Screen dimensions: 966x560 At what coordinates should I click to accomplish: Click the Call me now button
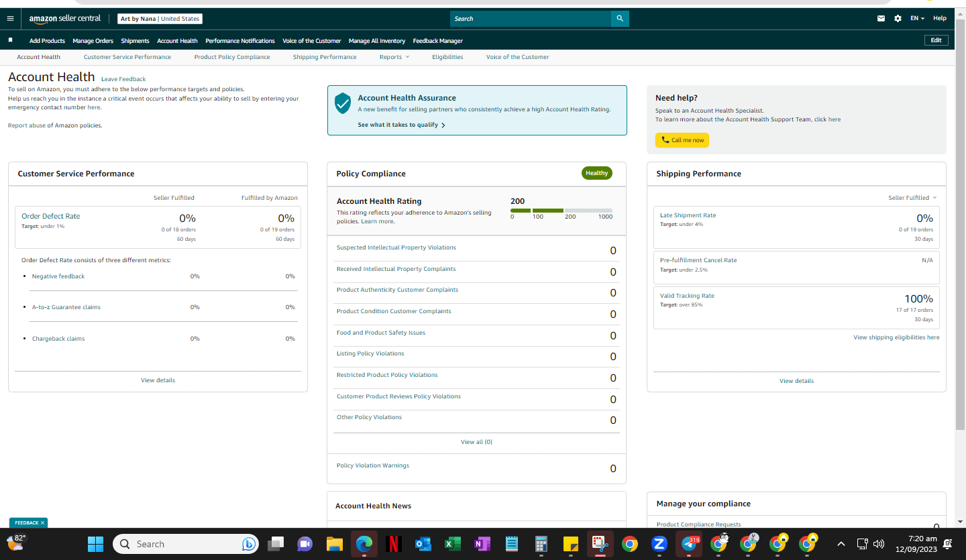(x=682, y=140)
